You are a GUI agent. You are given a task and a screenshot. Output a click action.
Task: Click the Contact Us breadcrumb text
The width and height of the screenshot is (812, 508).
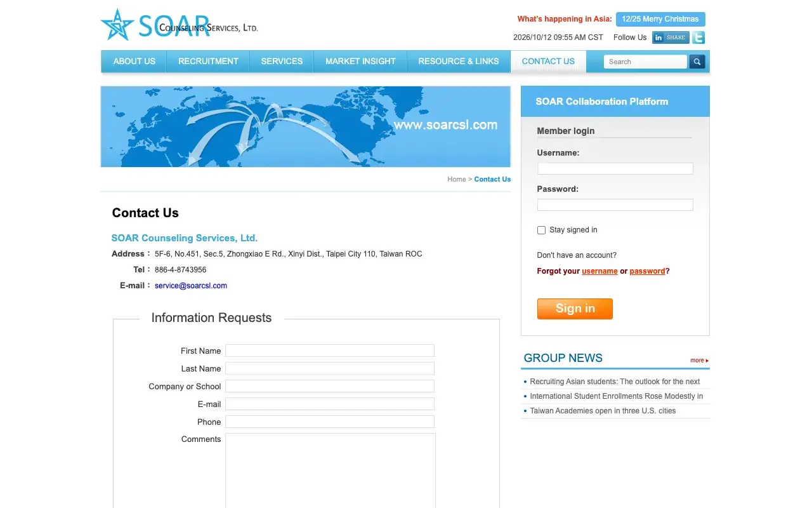[492, 179]
